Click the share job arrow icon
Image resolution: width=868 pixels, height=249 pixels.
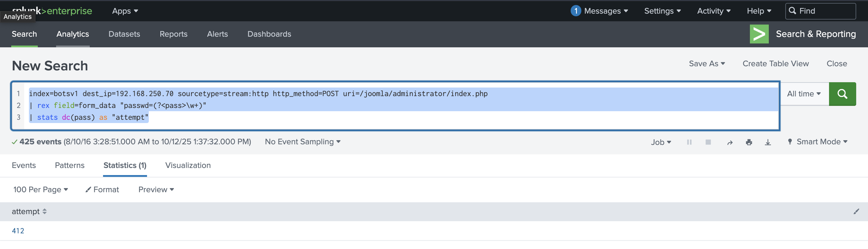pos(730,142)
